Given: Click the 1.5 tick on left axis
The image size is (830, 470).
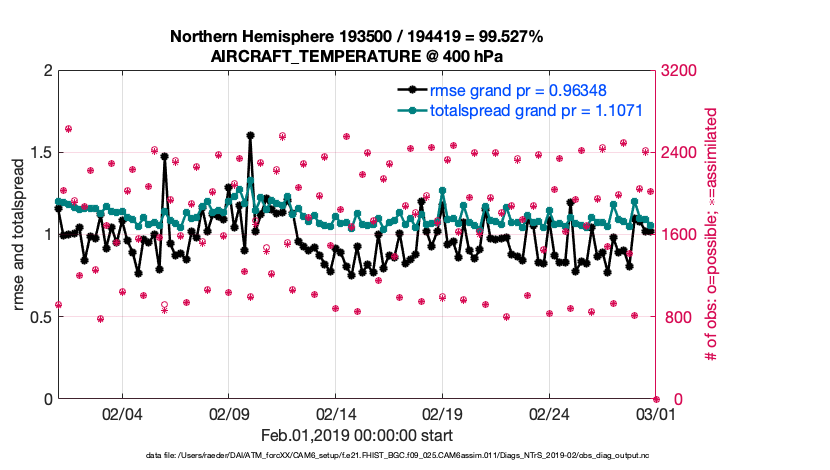Looking at the screenshot, I should coord(40,153).
